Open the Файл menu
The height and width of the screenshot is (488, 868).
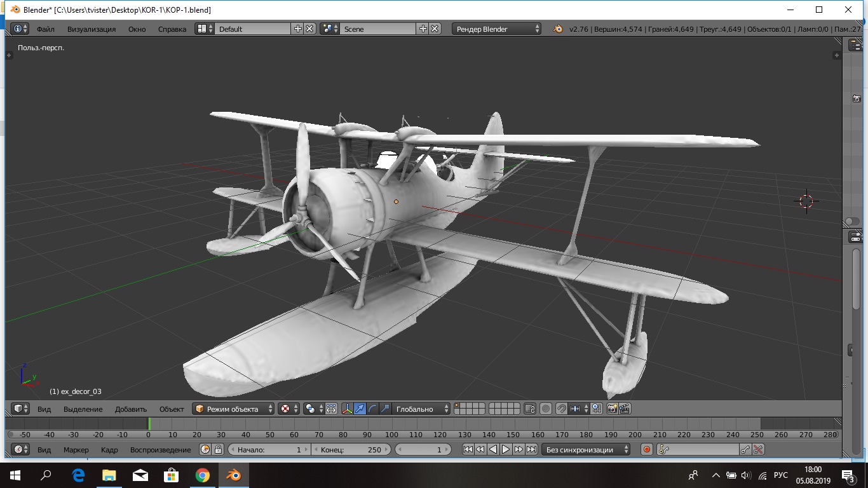coord(45,29)
